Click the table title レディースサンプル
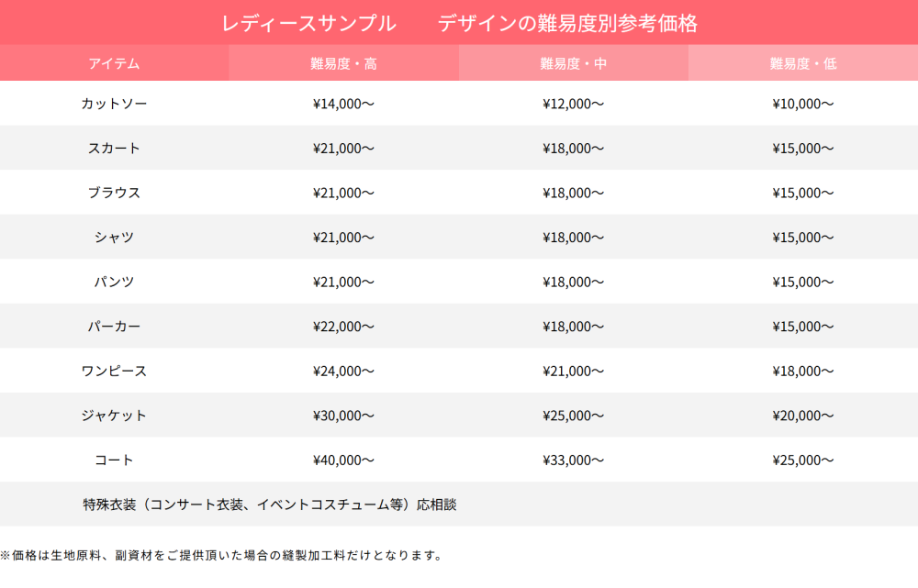 pyautogui.click(x=308, y=24)
